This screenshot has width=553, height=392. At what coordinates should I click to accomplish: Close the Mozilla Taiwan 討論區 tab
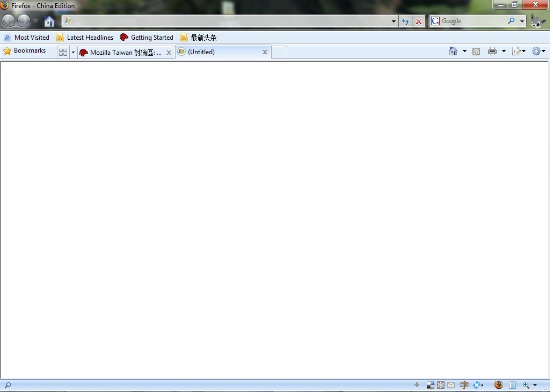pos(169,53)
